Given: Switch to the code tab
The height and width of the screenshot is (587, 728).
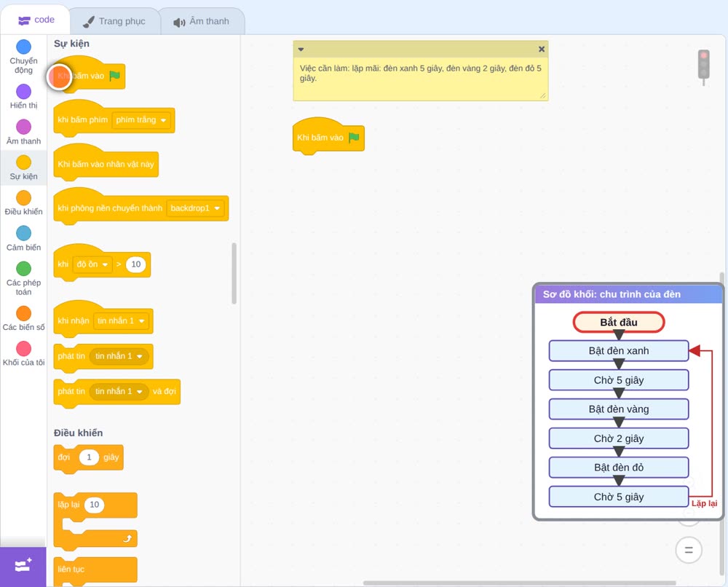Looking at the screenshot, I should (36, 20).
